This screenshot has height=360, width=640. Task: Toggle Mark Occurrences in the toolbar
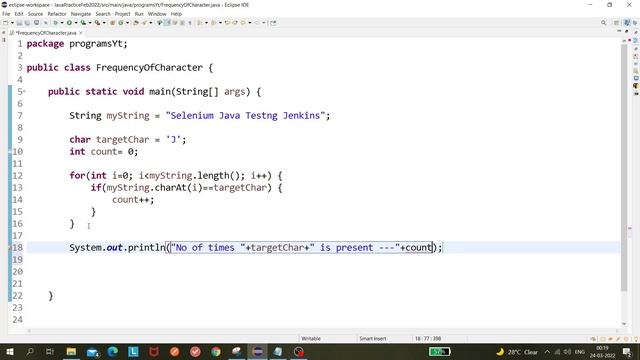160,23
